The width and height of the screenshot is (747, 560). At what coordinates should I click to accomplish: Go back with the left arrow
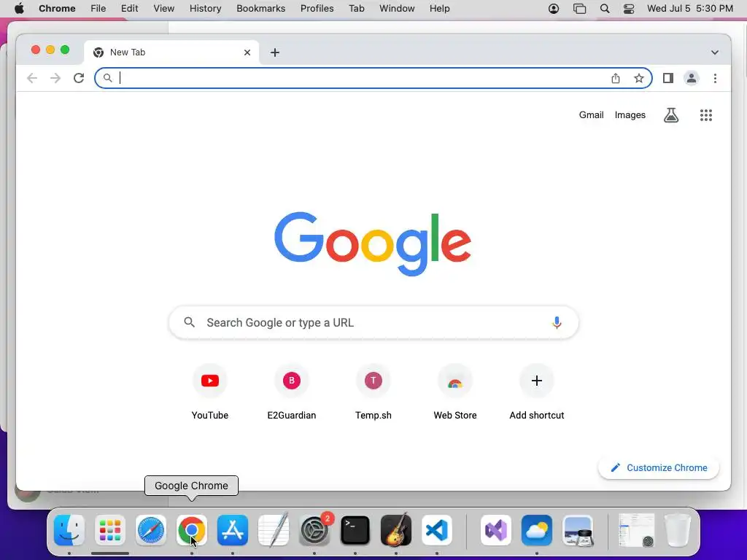pos(32,78)
